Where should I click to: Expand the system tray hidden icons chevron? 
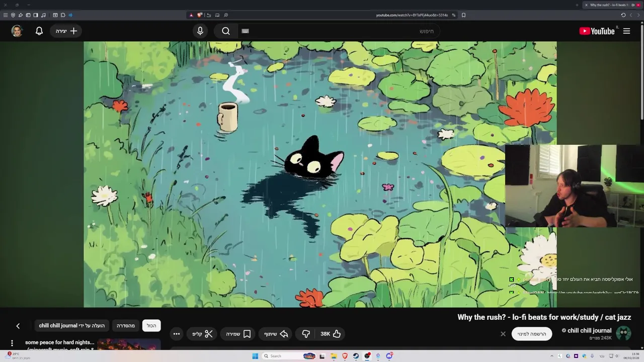click(552, 356)
